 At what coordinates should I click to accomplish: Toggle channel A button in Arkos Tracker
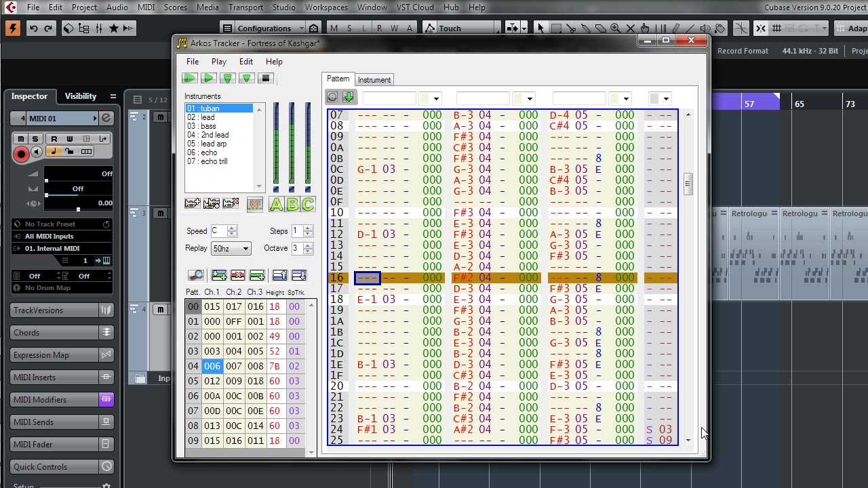coord(277,204)
